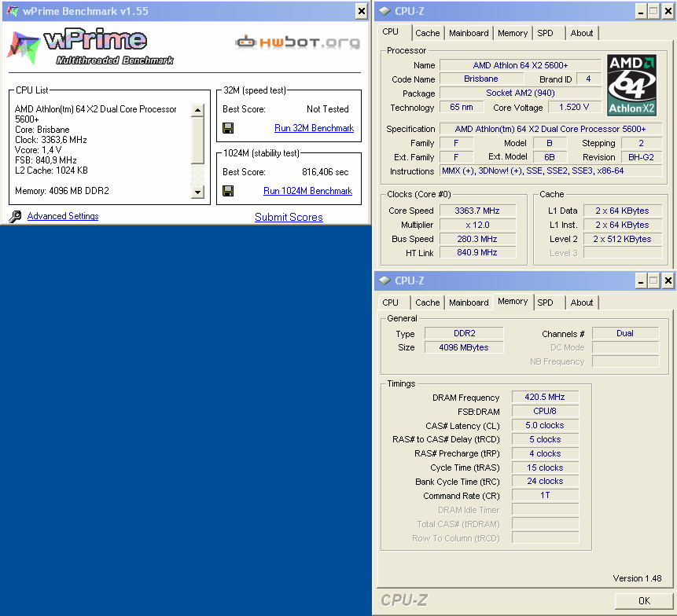This screenshot has height=616, width=677.
Task: Open About tab in lower CPU-Z window
Action: [x=582, y=302]
